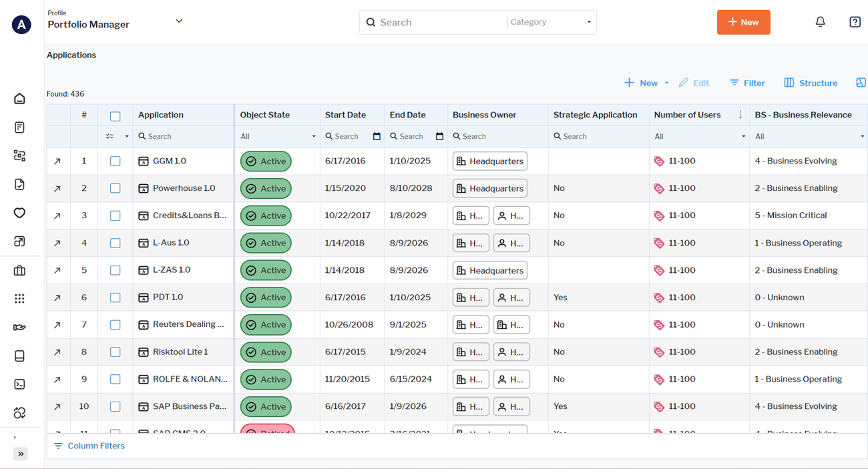868x469 pixels.
Task: Click the briefcase icon in sidebar
Action: [19, 270]
